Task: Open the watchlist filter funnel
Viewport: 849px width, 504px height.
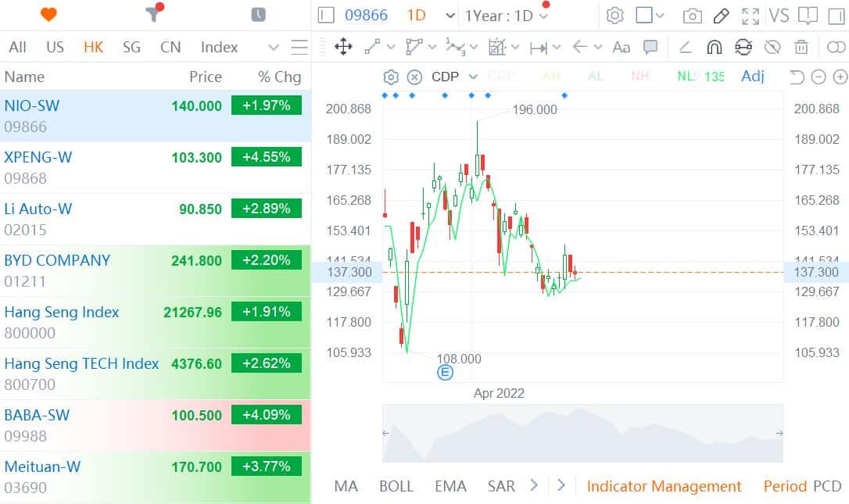Action: [x=153, y=13]
